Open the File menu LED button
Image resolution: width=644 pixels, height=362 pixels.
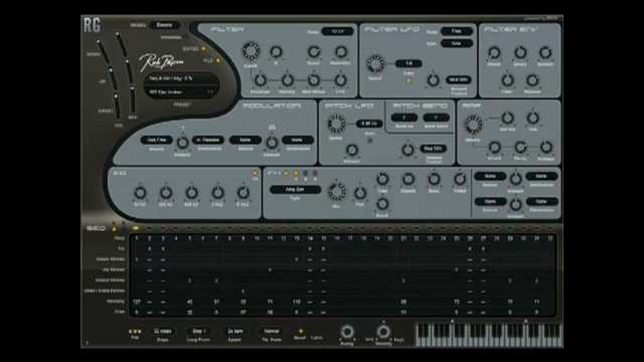click(x=218, y=61)
